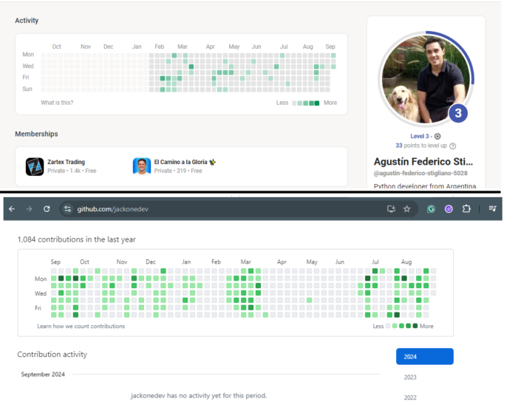This screenshot has width=532, height=410.
Task: Open Zartex Trading membership
Action: [x=66, y=162]
